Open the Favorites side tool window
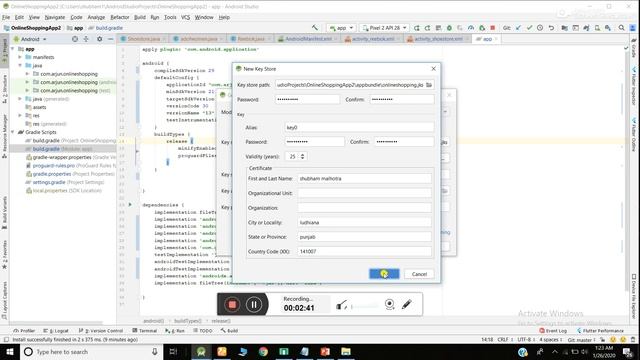 (4, 254)
